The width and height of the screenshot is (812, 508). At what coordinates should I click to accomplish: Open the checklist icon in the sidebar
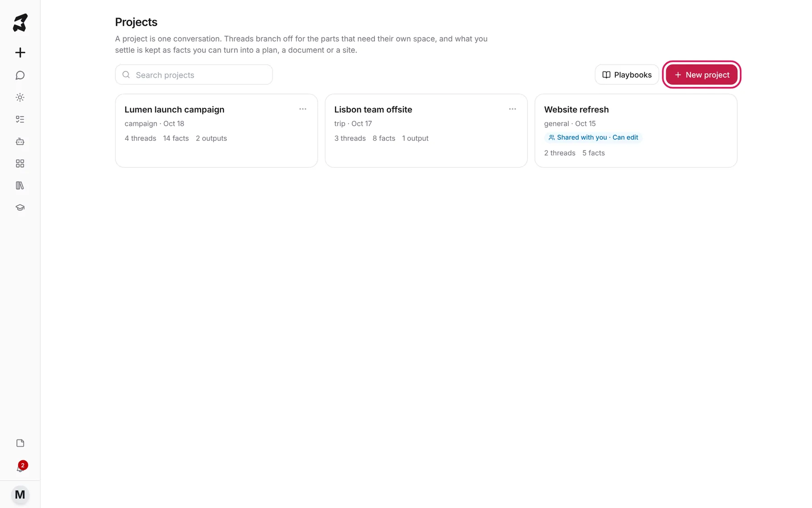(20, 119)
